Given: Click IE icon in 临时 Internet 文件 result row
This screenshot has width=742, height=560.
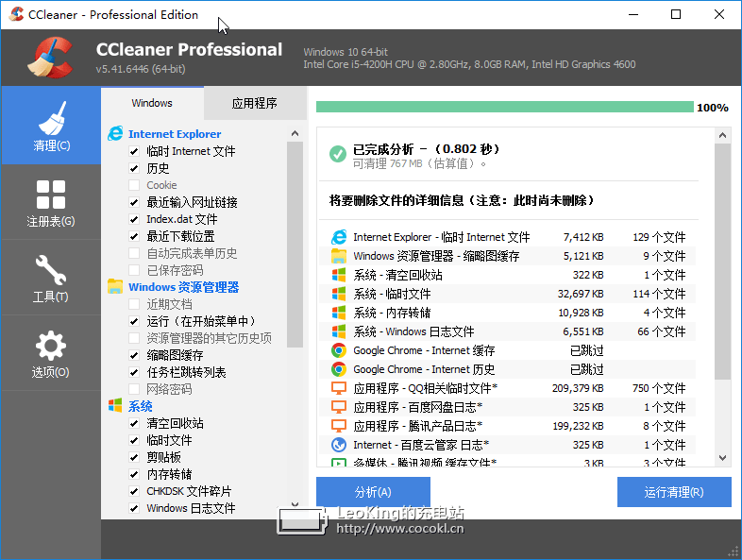Looking at the screenshot, I should tap(339, 237).
